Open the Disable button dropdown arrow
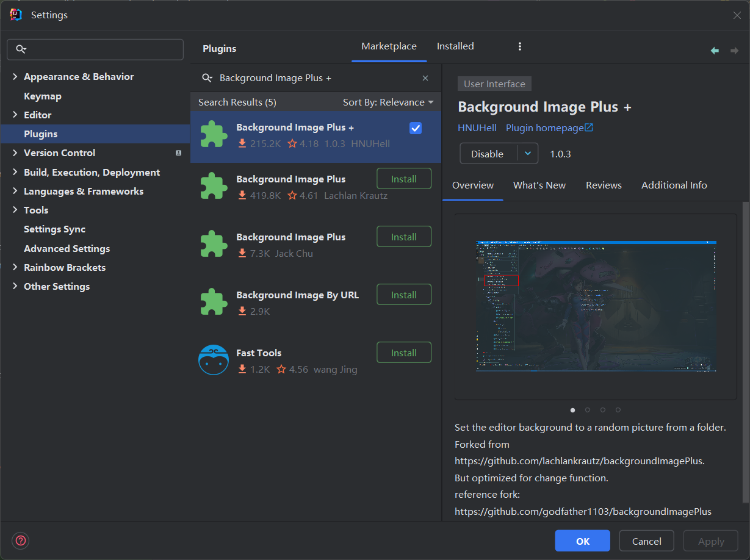750x560 pixels. click(x=528, y=154)
